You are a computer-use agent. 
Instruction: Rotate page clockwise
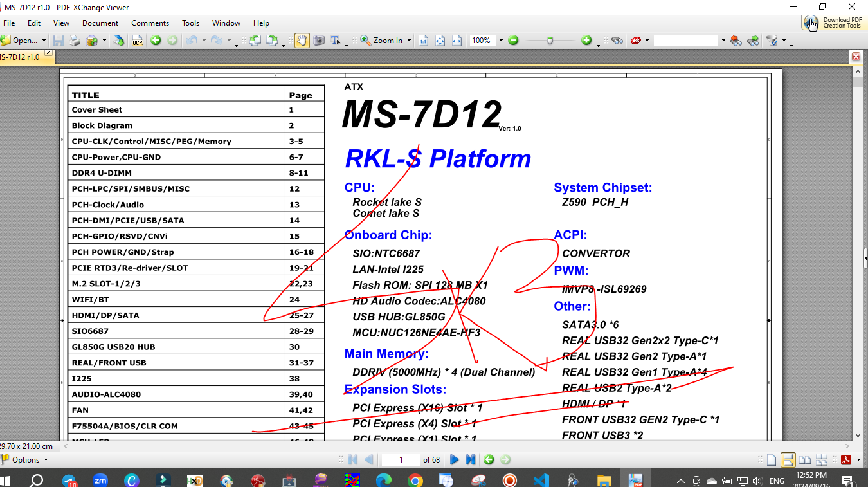[x=272, y=41]
